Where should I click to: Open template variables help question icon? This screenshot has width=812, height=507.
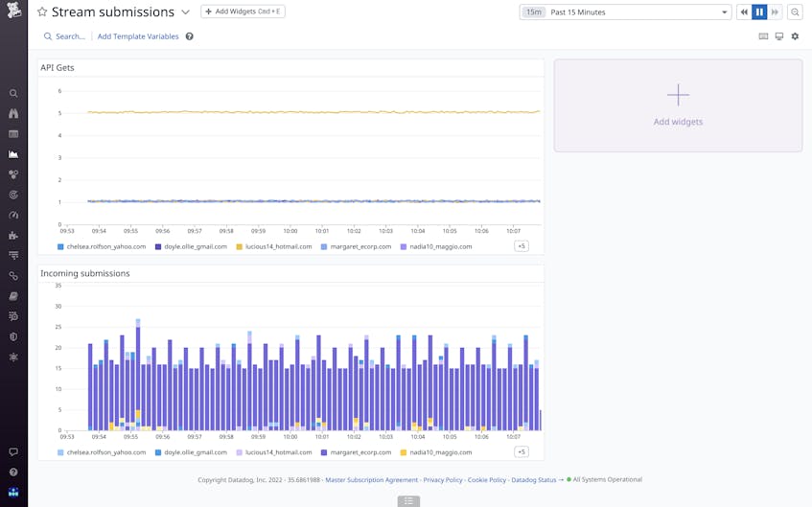click(x=190, y=36)
